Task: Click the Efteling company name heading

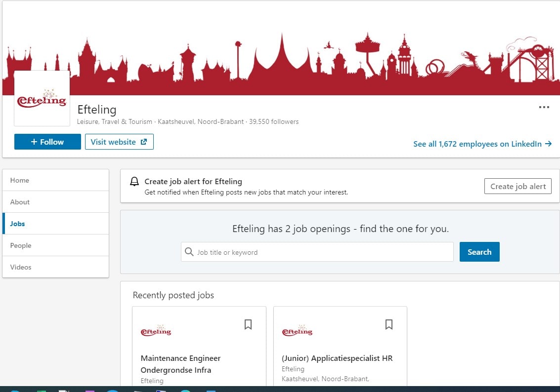Action: click(x=97, y=110)
